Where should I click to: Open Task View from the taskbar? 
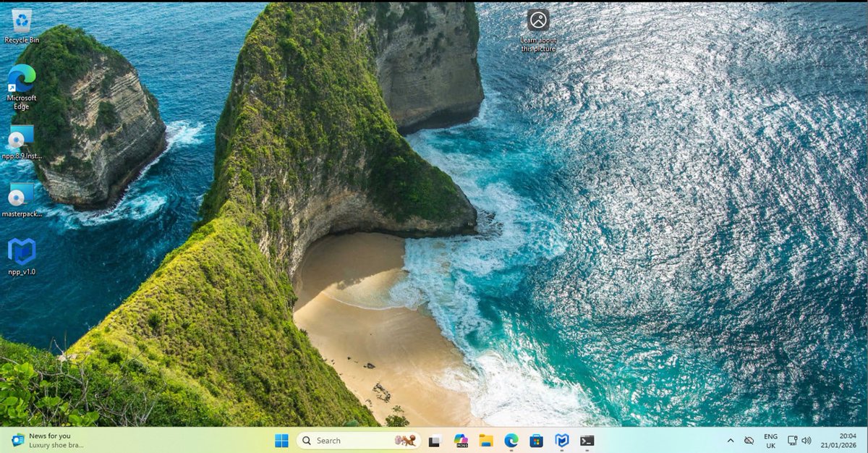(435, 441)
